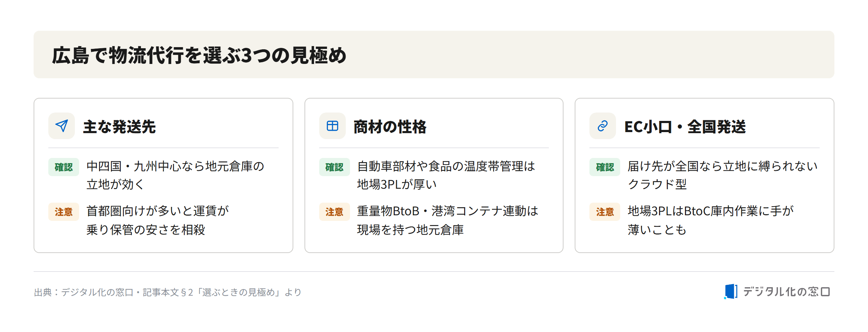The width and height of the screenshot is (868, 332).
Task: Click text 自動車部材や食品の温度帯管理は地場3PLが厚い
Action: click(x=446, y=175)
